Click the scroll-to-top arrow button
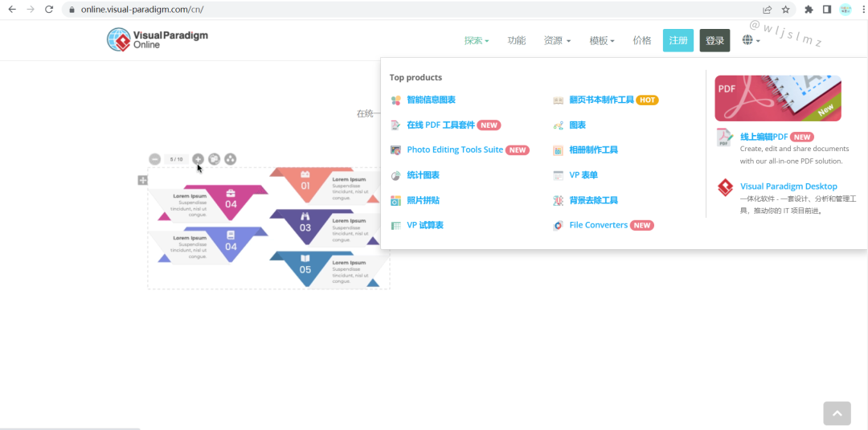Viewport: 868px width, 430px height. point(837,413)
